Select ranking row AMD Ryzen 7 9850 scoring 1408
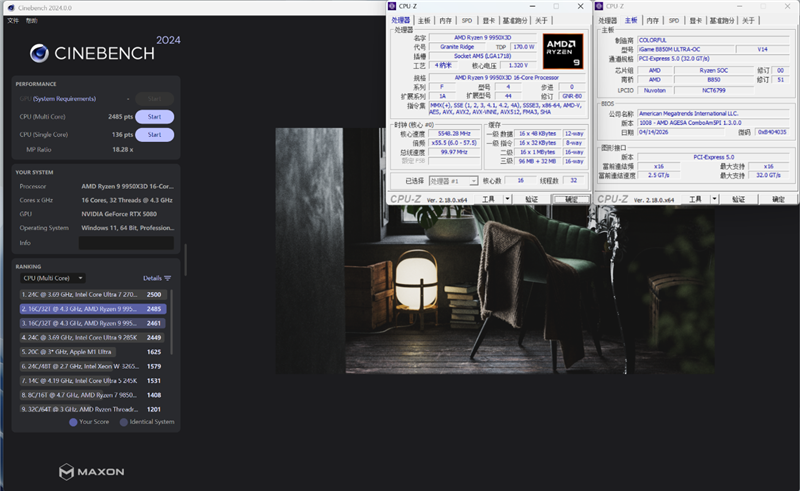800x491 pixels. [x=93, y=395]
